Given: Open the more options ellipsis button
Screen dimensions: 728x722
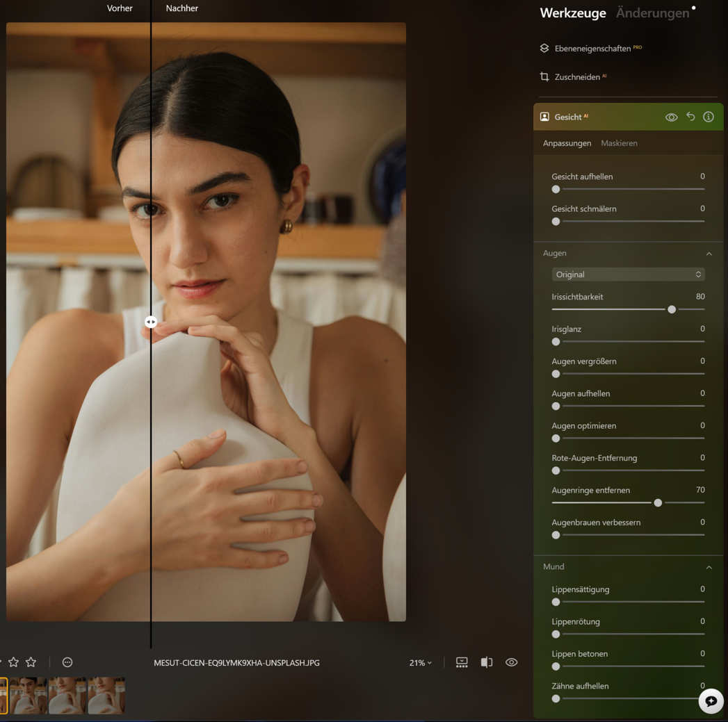Looking at the screenshot, I should pyautogui.click(x=67, y=663).
